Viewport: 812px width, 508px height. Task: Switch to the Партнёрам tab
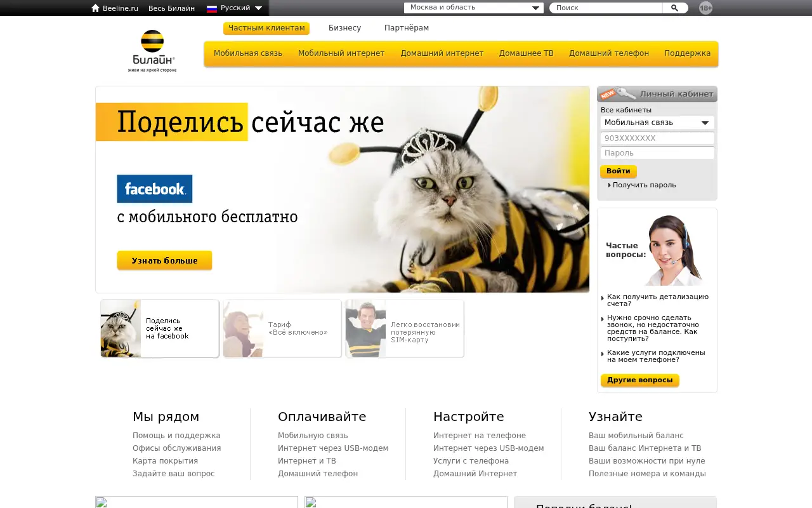[407, 28]
